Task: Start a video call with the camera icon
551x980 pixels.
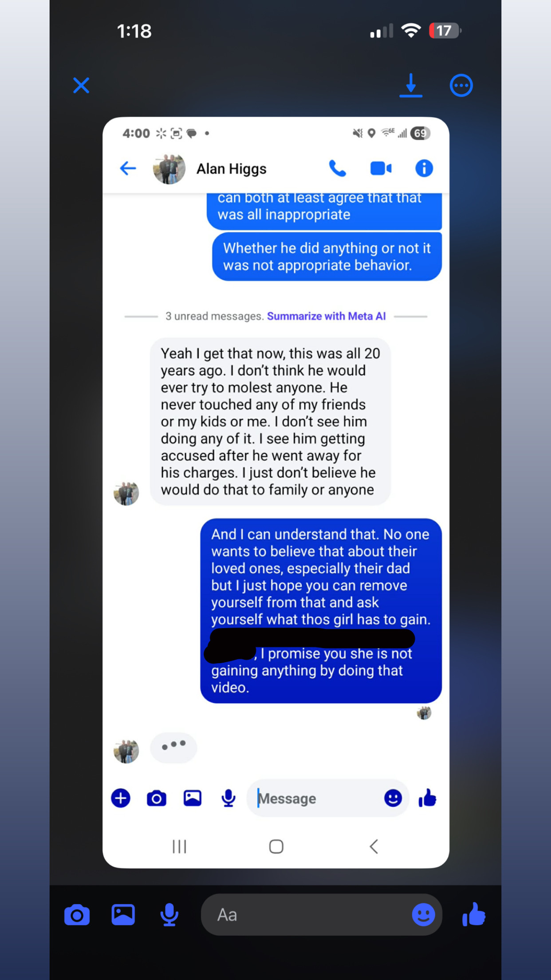Action: coord(381,169)
